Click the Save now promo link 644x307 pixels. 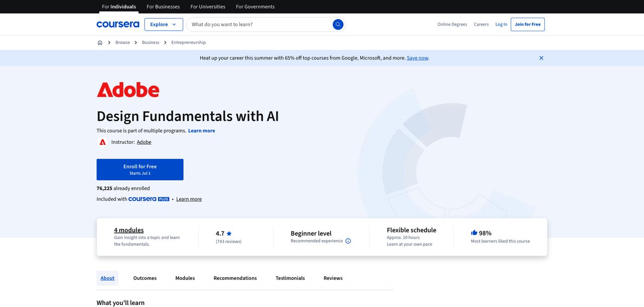[418, 58]
